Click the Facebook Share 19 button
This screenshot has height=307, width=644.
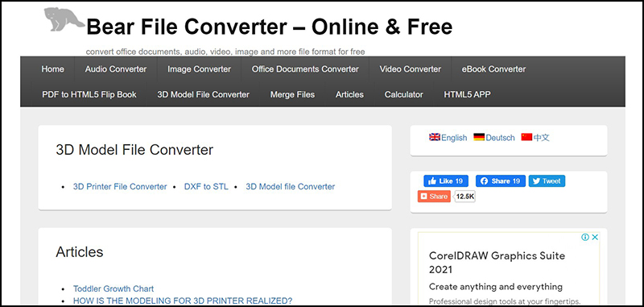pos(501,180)
